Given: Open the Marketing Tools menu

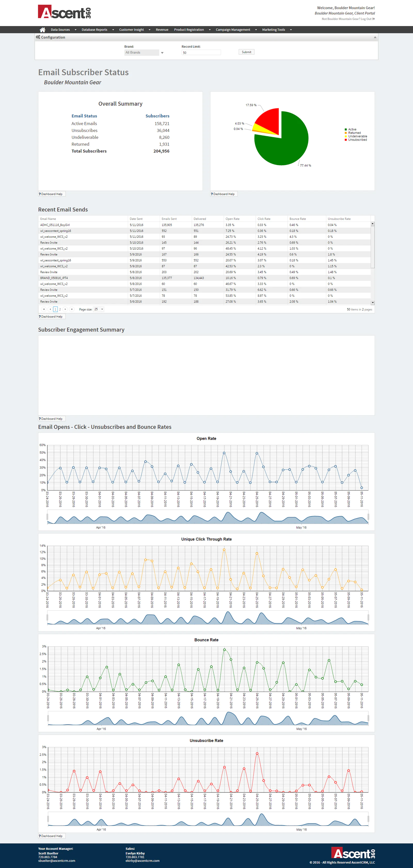Looking at the screenshot, I should (x=273, y=30).
